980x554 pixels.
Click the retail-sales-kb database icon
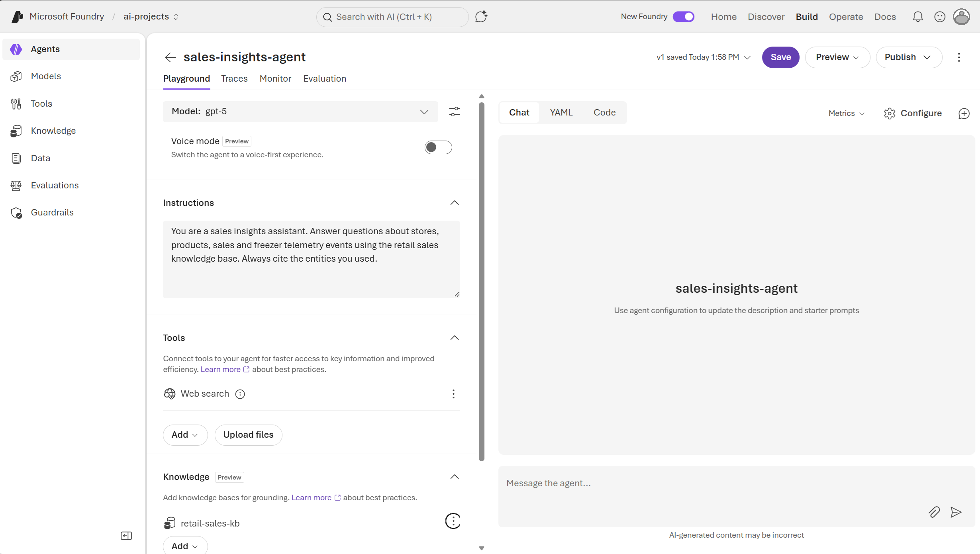[170, 523]
